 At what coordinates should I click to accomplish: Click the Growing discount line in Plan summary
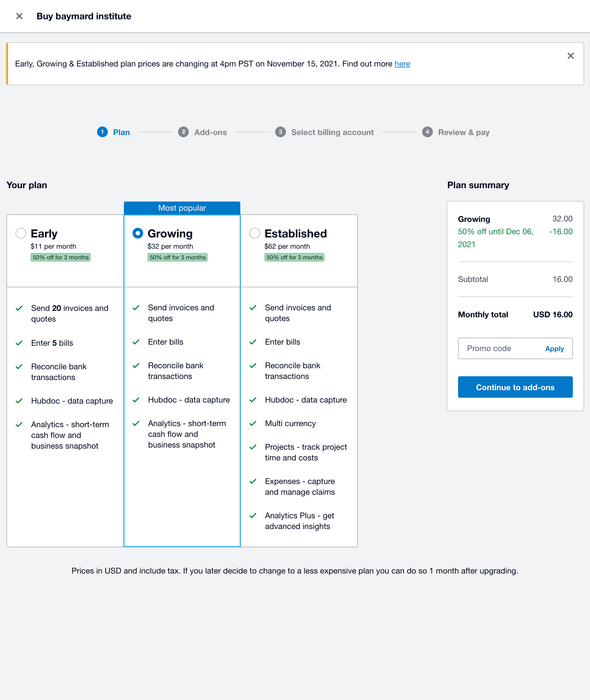[496, 238]
